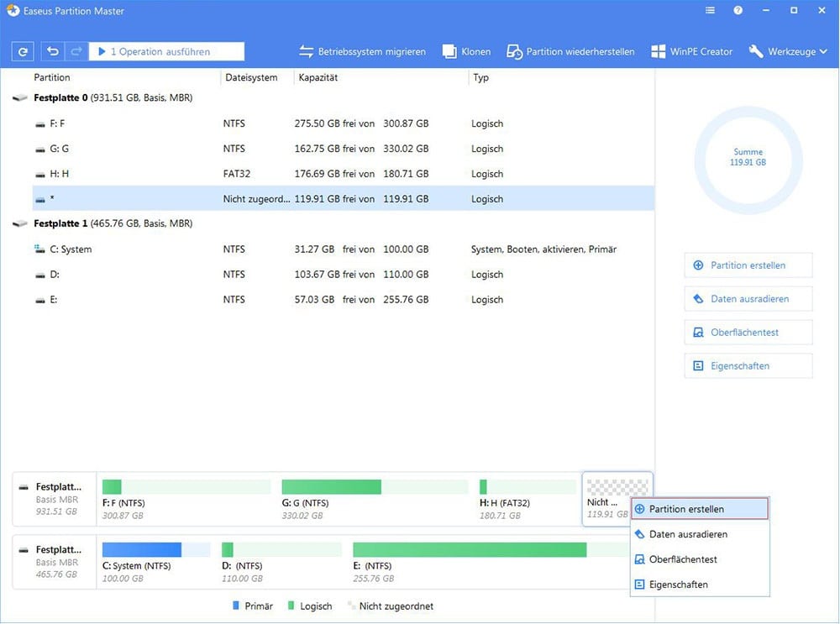Click the Typ column header
Image resolution: width=840 pixels, height=624 pixels.
click(480, 77)
